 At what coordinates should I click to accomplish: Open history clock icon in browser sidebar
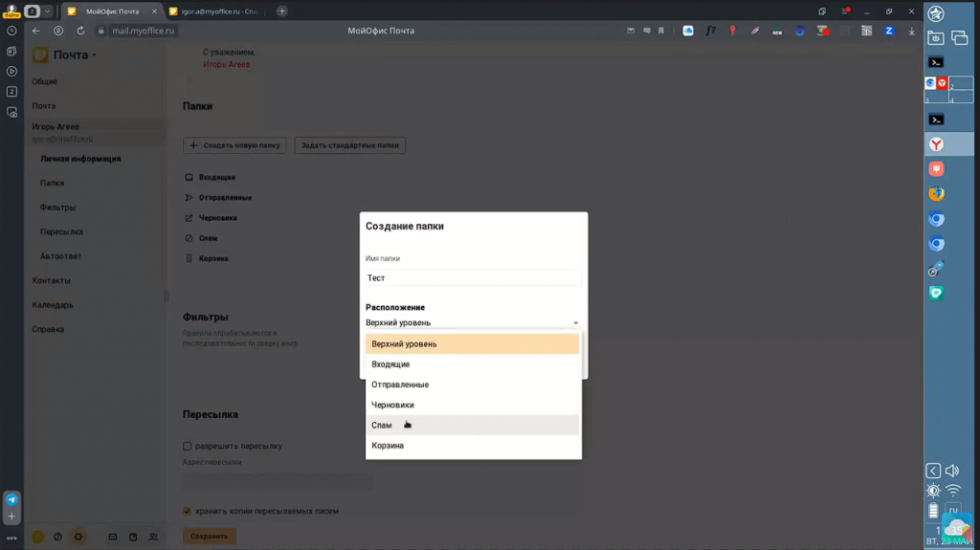coord(11,31)
